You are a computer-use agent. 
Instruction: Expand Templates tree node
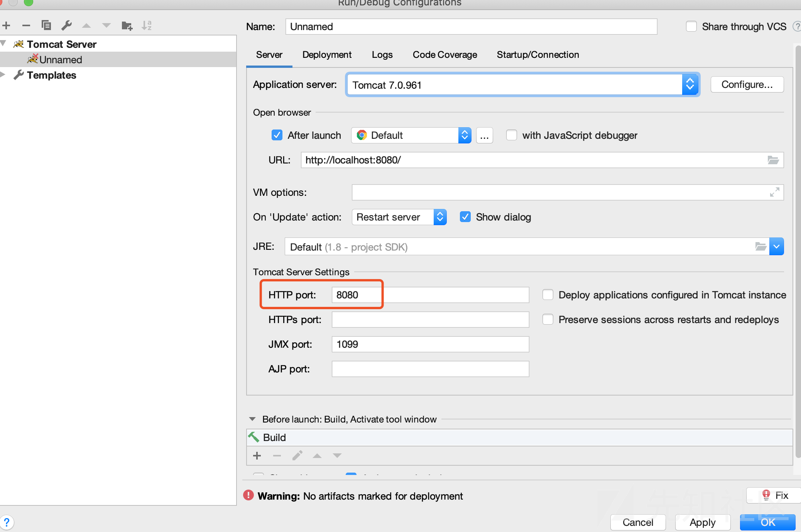point(3,74)
